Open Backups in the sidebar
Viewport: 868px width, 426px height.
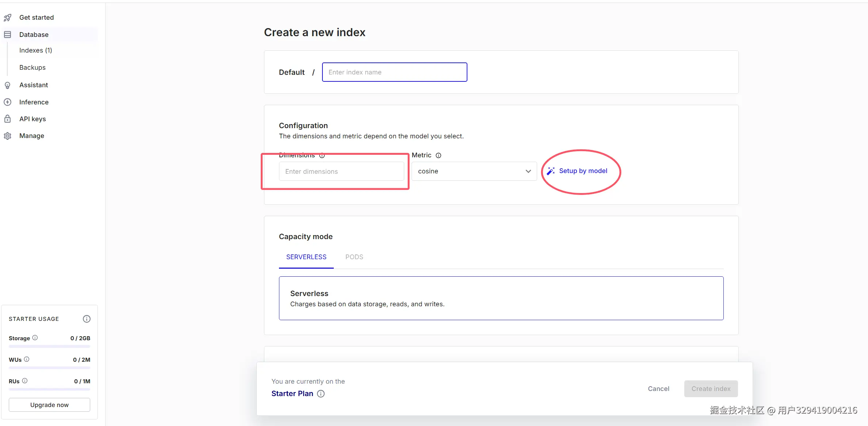32,68
